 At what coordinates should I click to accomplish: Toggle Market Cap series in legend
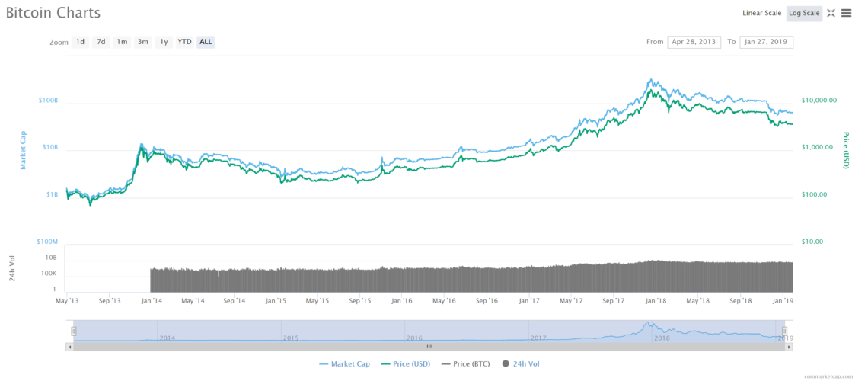(345, 364)
